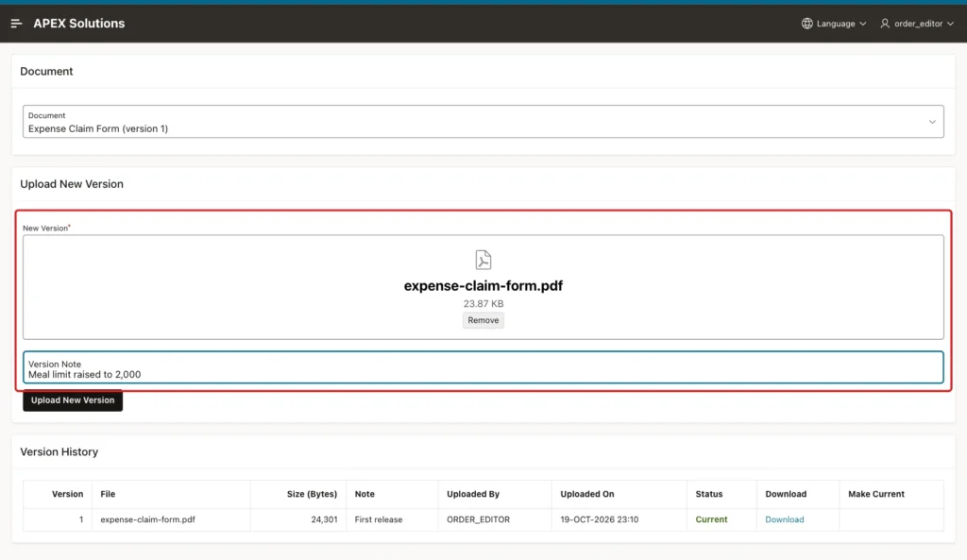This screenshot has height=560, width=967.
Task: Click the Version History section heading
Action: click(x=59, y=452)
